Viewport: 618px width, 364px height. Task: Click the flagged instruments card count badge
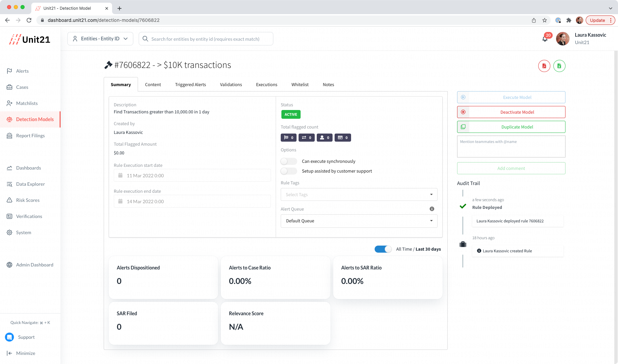pos(343,138)
